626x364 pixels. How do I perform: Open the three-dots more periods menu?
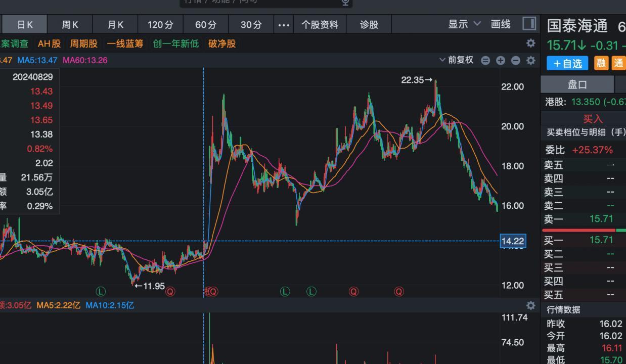click(x=284, y=24)
